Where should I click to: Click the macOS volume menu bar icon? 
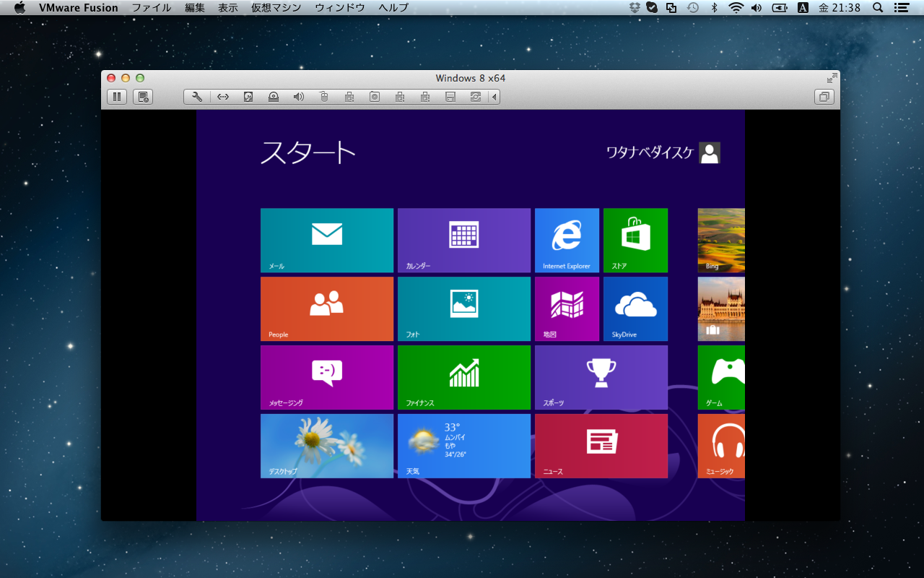coord(757,8)
